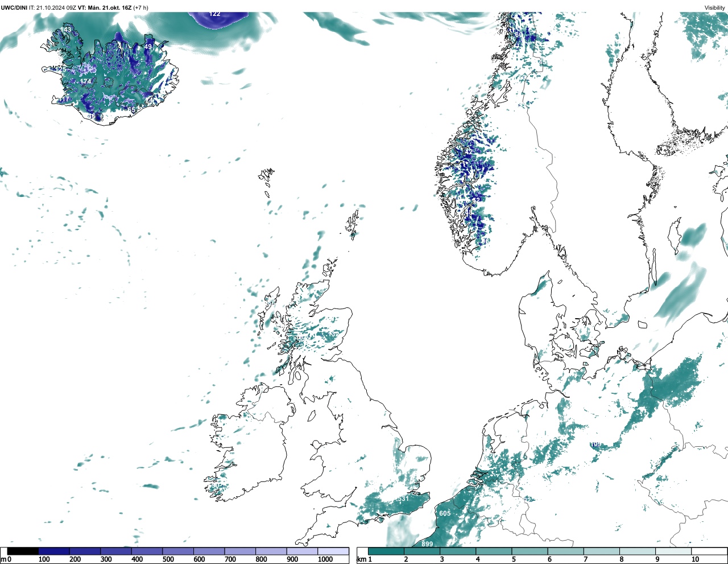Click the 300–400 m legend swatch
The image size is (728, 564).
(116, 551)
